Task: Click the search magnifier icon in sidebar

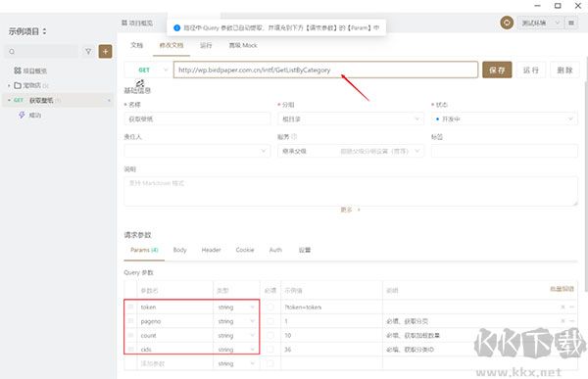Action: (x=12, y=51)
